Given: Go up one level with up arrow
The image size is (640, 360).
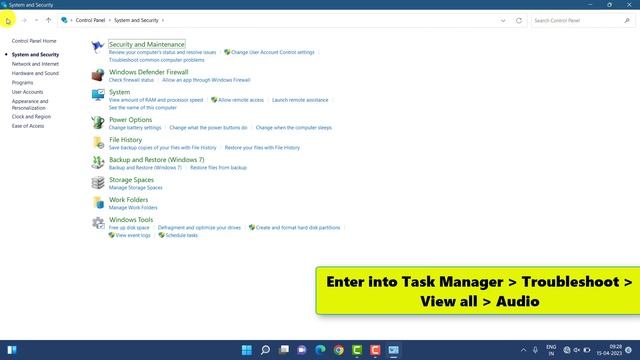Looking at the screenshot, I should [x=49, y=20].
